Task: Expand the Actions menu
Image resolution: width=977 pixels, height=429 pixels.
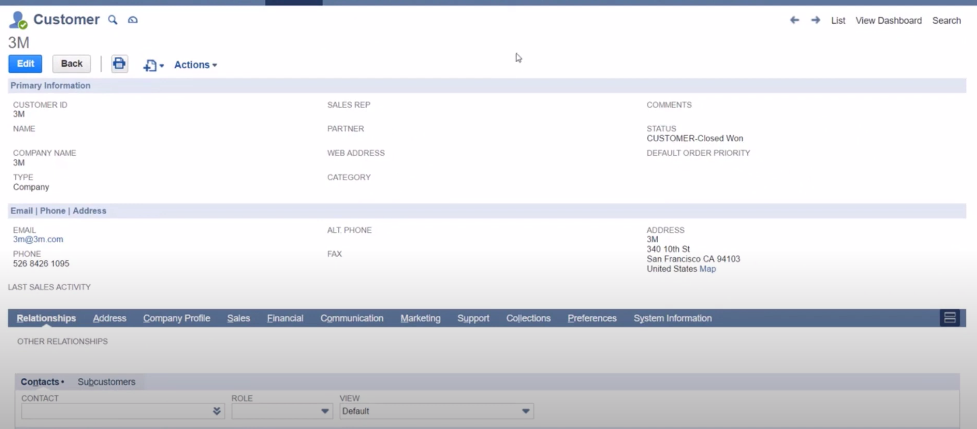Action: pos(195,65)
